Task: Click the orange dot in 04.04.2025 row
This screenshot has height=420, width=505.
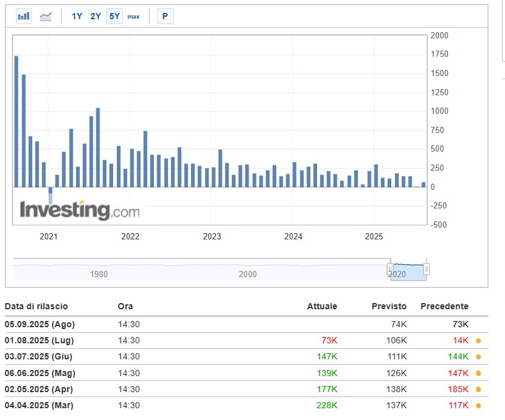Action: pyautogui.click(x=478, y=406)
